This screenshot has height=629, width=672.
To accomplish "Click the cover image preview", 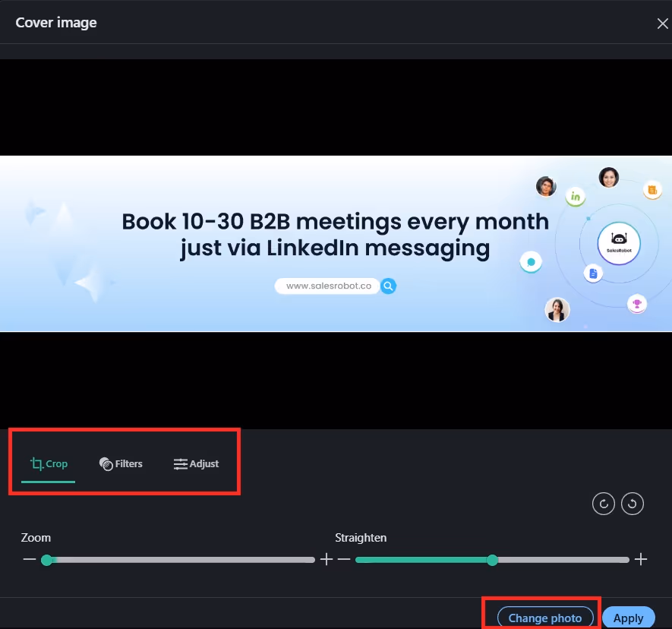I will [336, 243].
